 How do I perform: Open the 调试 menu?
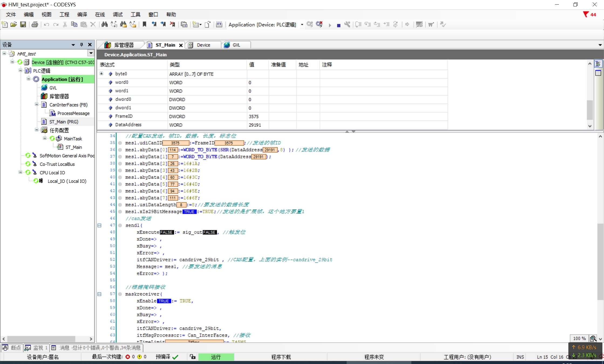117,15
